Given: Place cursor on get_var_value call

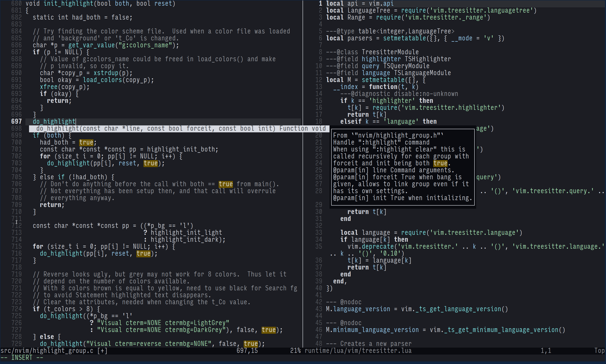Looking at the screenshot, I should click(x=92, y=45).
